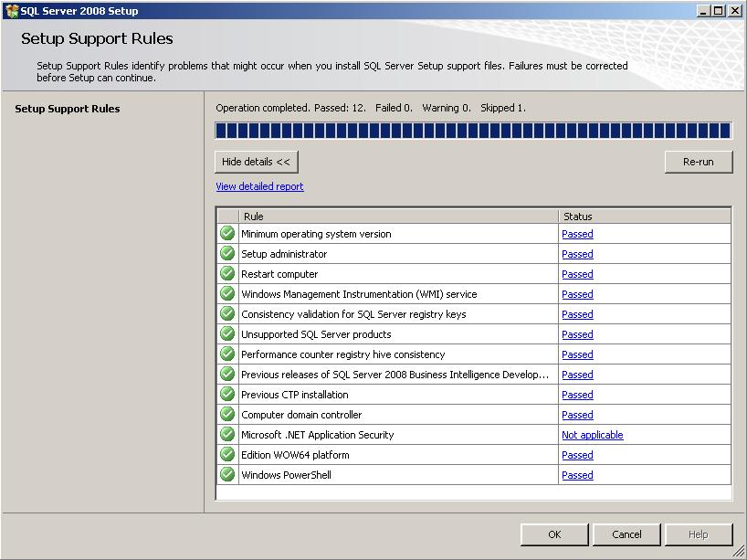Open Passed status for Restart computer

[577, 274]
